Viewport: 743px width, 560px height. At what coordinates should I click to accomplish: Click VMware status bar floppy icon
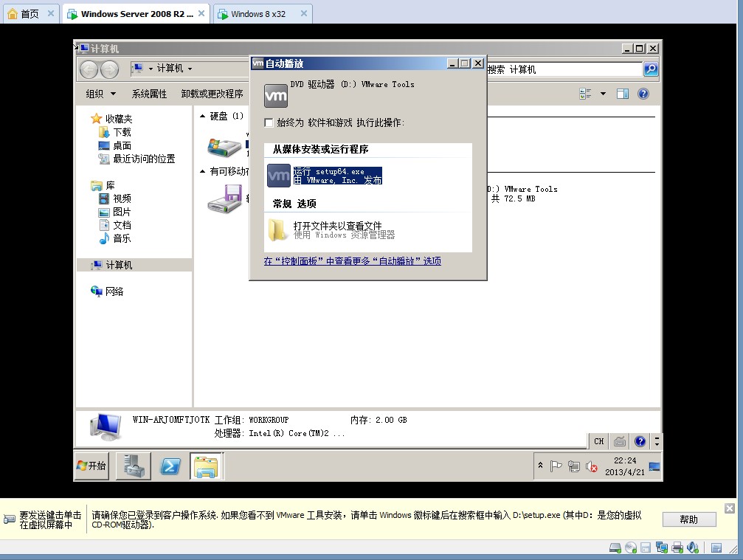646,548
